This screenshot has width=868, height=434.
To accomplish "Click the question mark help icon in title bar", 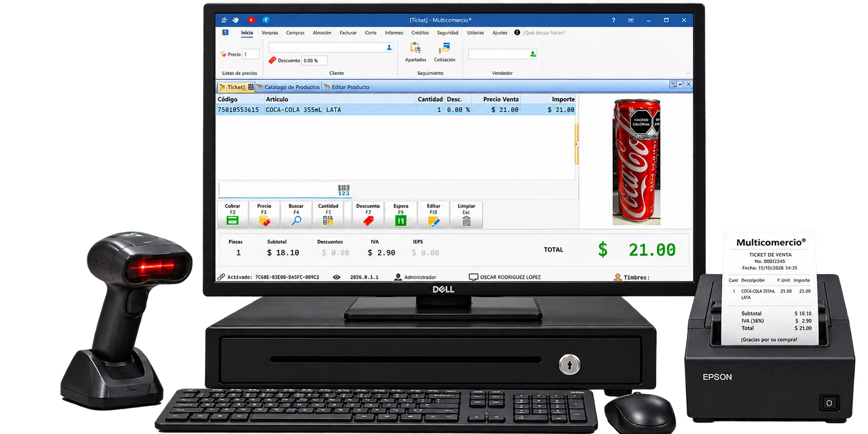I will (x=613, y=20).
